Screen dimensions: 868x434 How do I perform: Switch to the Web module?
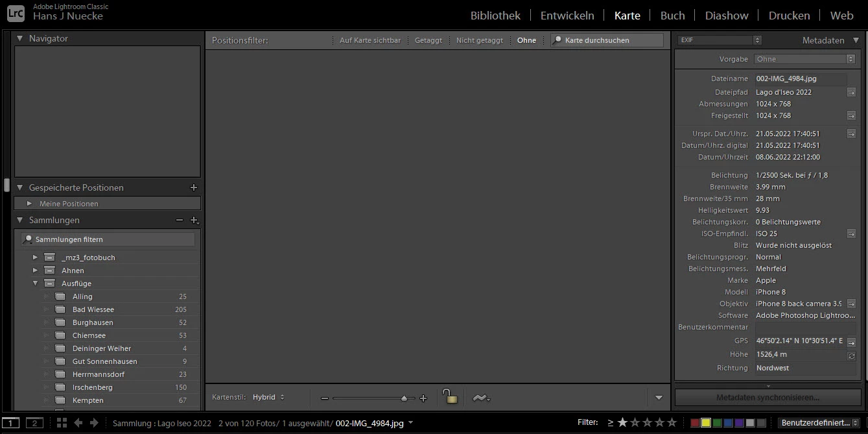[841, 15]
